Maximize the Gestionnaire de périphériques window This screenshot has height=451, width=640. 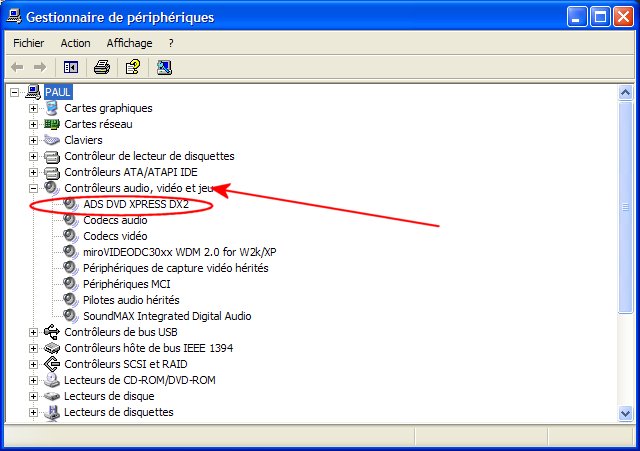click(x=600, y=17)
